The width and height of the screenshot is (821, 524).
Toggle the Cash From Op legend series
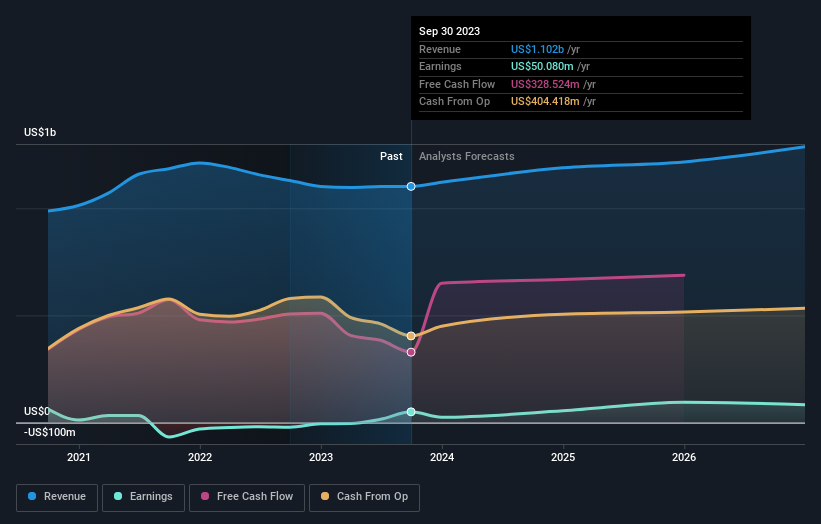pos(364,497)
